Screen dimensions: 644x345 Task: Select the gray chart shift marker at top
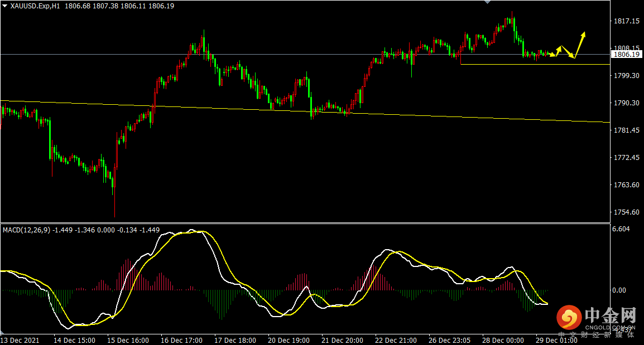tap(488, 2)
